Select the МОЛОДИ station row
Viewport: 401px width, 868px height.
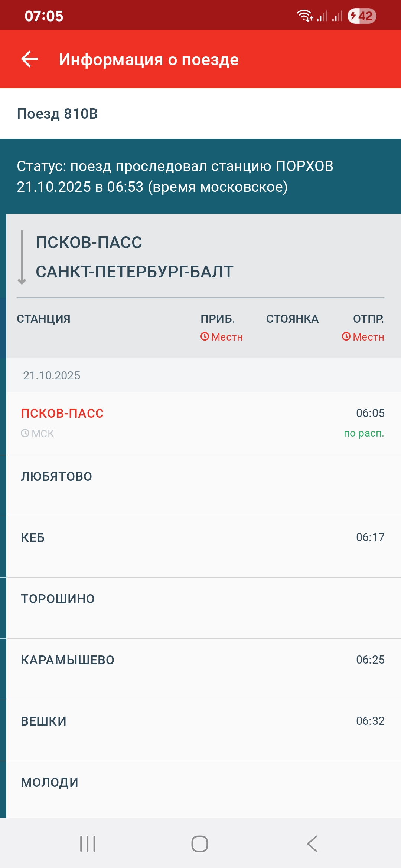(200, 789)
